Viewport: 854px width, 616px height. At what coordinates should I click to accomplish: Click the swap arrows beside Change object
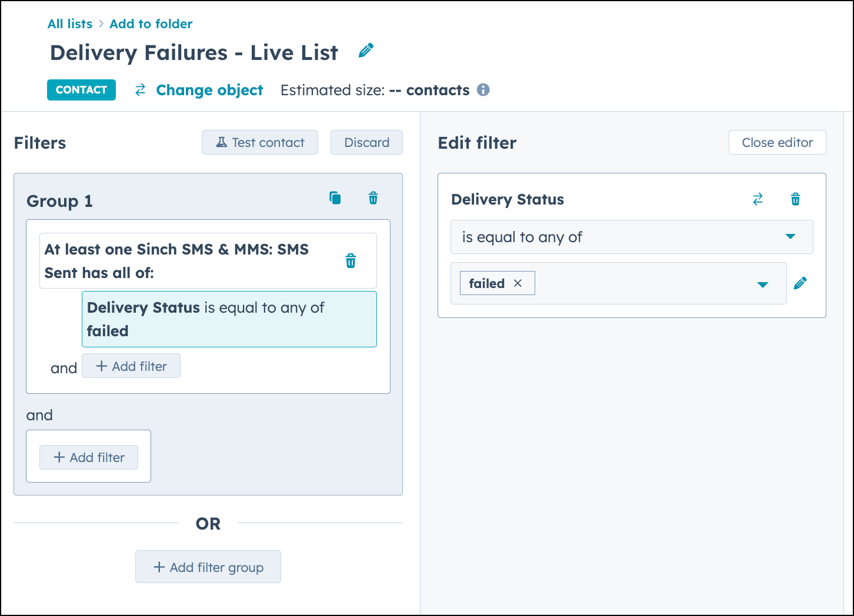139,89
